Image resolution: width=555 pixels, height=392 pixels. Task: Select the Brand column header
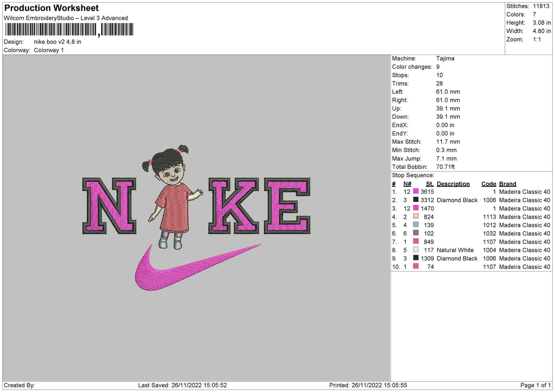point(507,184)
